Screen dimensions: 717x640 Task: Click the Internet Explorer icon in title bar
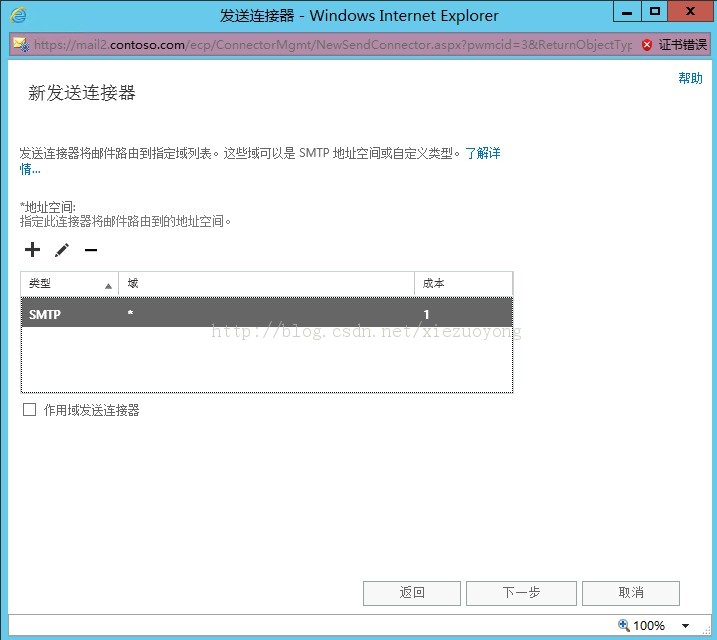pos(17,15)
